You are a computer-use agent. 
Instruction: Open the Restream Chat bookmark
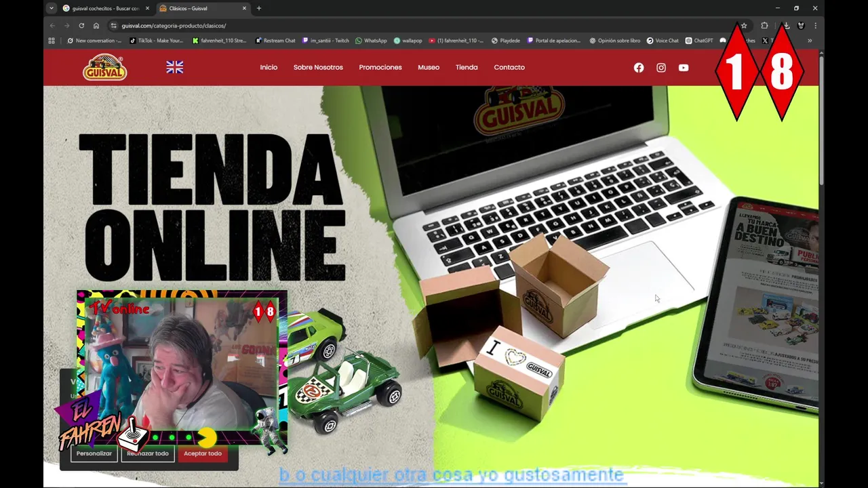click(275, 41)
